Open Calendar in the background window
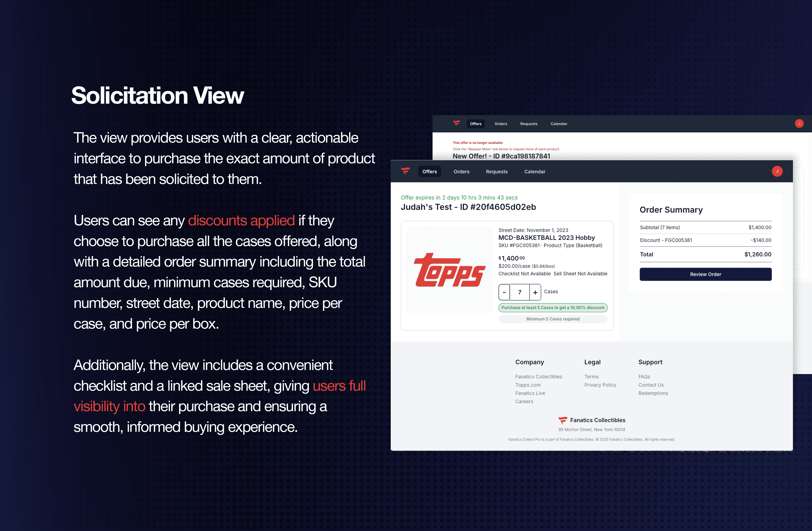 coord(558,124)
